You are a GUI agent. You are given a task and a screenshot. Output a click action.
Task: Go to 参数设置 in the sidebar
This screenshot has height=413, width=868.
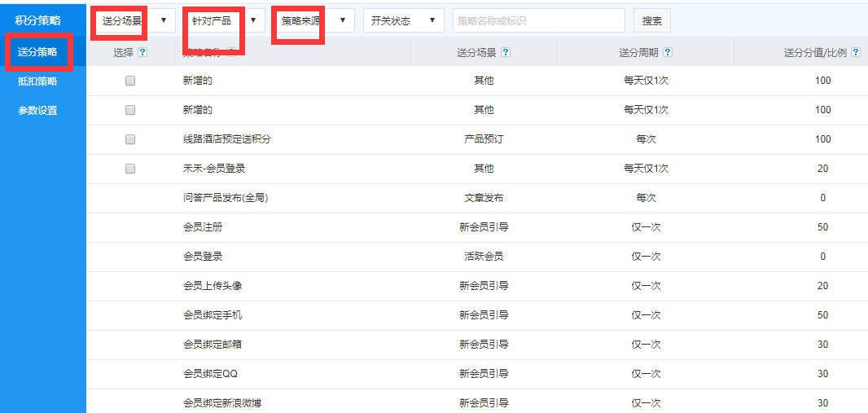[37, 111]
